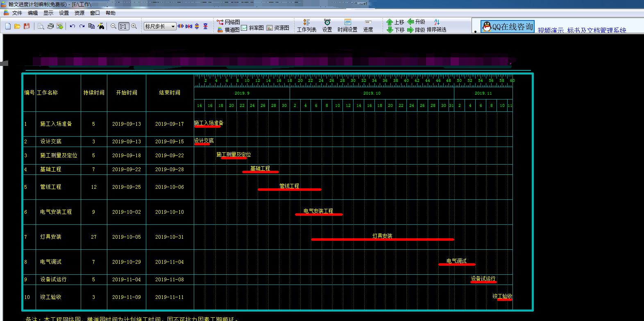Open the 视频演示 link
Image resolution: width=644 pixels, height=321 pixels.
tap(551, 30)
